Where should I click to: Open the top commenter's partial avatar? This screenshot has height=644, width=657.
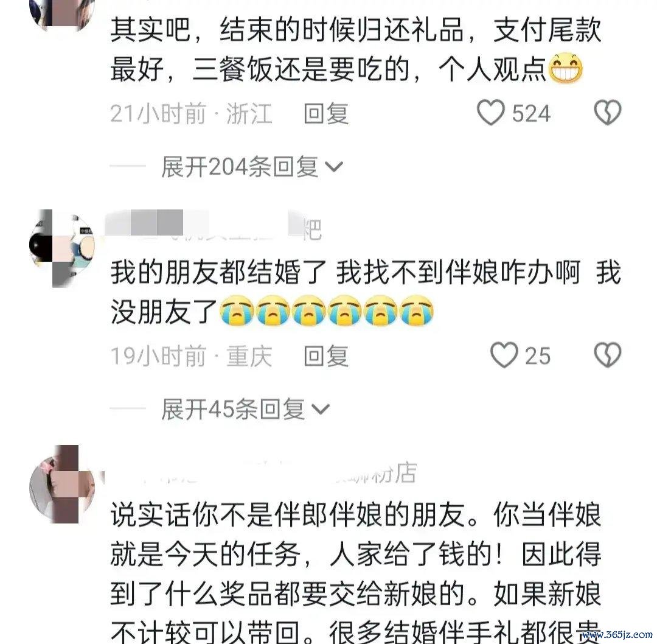pos(61,15)
